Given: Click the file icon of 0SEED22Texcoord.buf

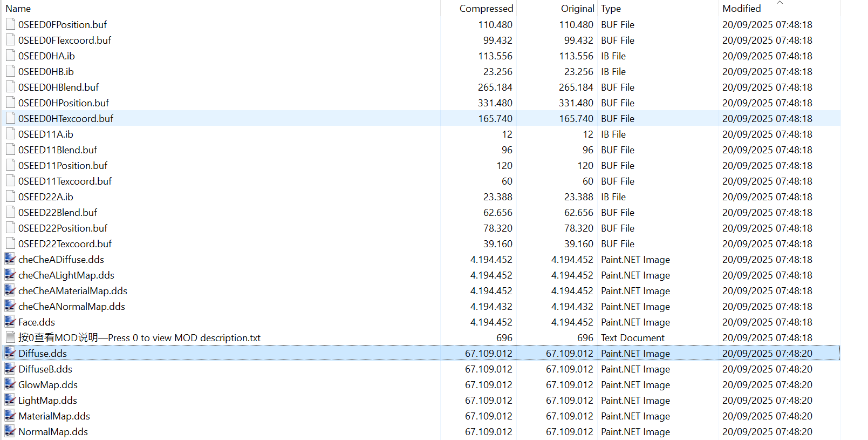Looking at the screenshot, I should [10, 243].
